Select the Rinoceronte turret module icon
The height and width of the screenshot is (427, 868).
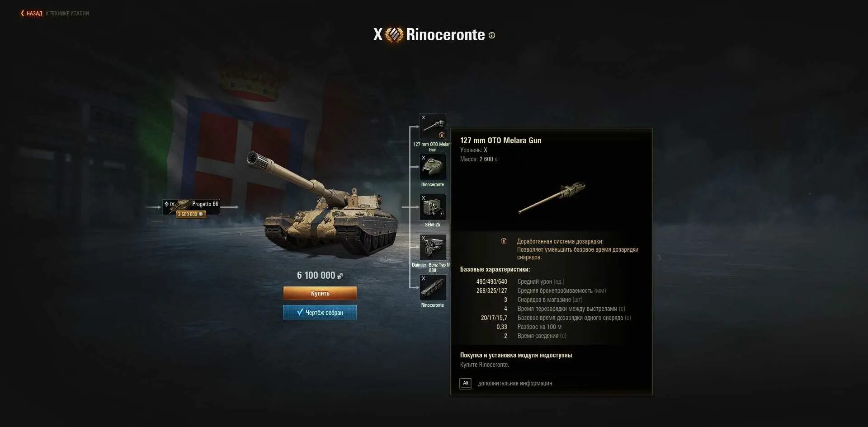point(433,167)
